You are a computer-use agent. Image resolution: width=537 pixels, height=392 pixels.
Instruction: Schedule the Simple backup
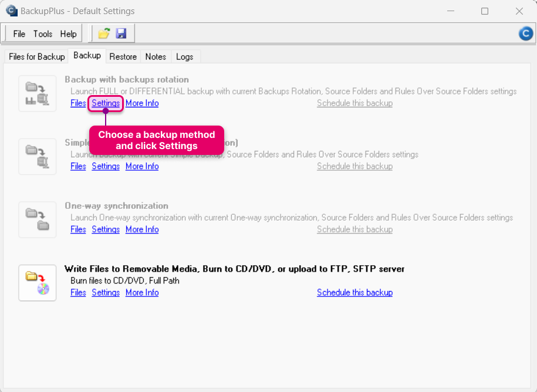[x=355, y=166]
